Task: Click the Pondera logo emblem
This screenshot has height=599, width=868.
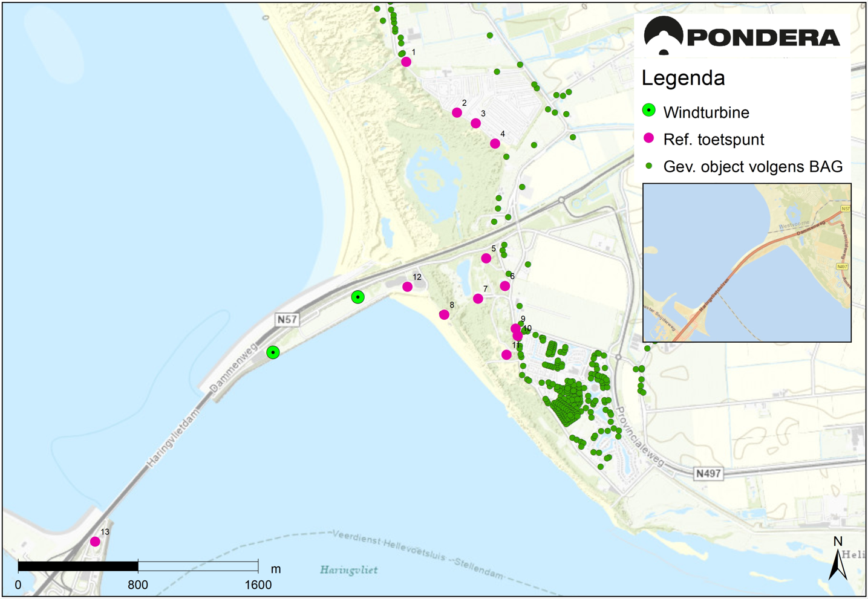Action: (x=664, y=36)
